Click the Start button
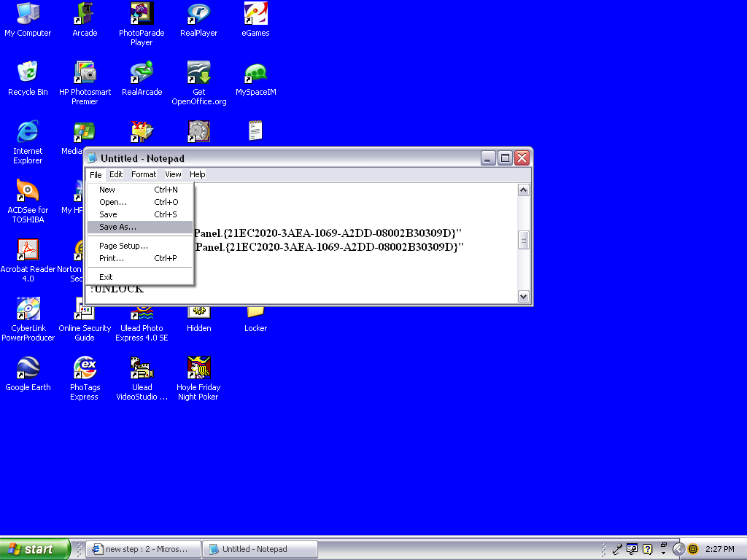The height and width of the screenshot is (560, 747). 33,549
